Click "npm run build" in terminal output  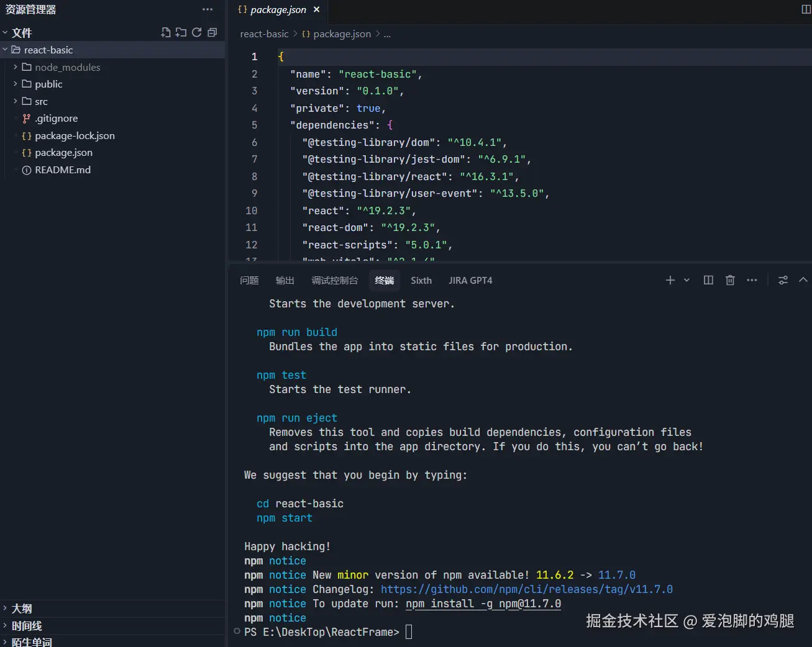297,332
